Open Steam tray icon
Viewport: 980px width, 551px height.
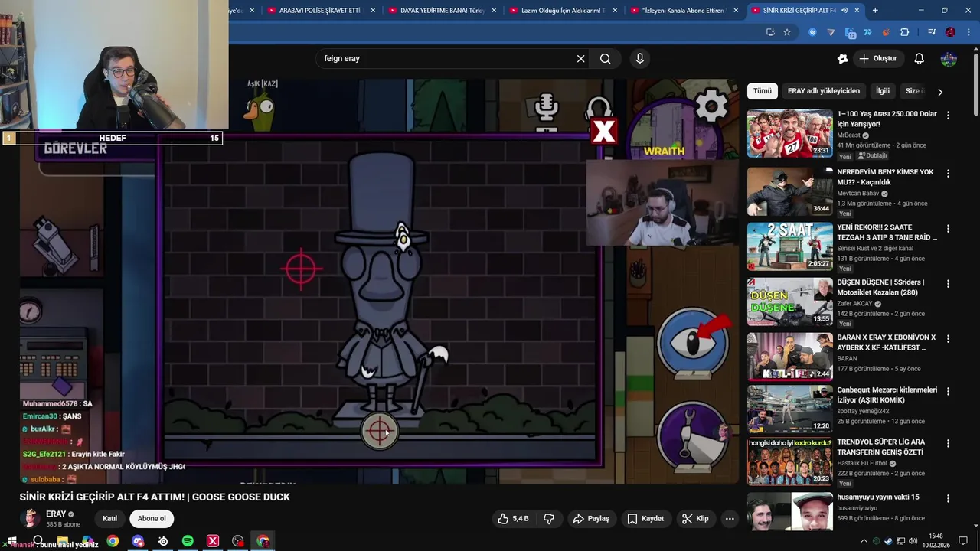[x=888, y=541]
